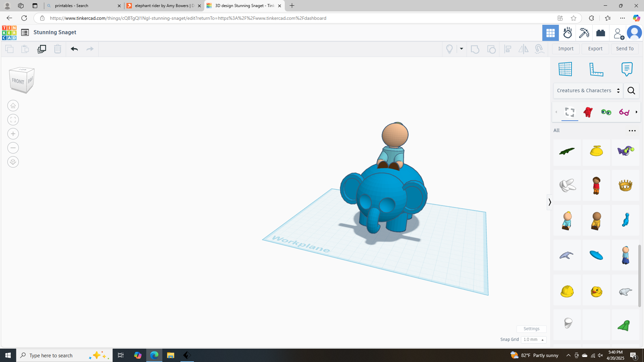Screen dimensions: 644x362
Task: Advance shape categories with right arrow
Action: 637,112
